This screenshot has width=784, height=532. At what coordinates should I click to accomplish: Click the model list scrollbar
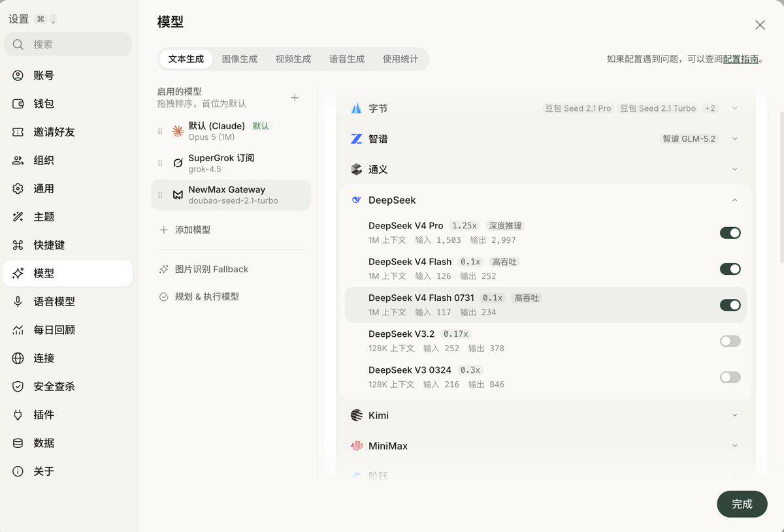781,185
